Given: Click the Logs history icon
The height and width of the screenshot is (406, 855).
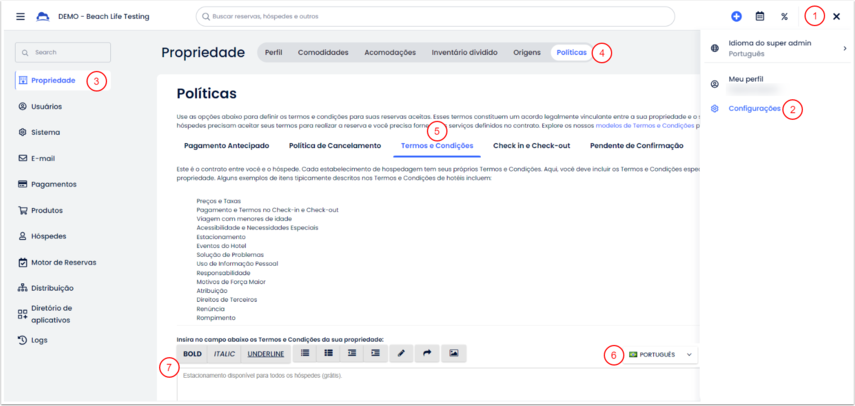Looking at the screenshot, I should [x=23, y=340].
